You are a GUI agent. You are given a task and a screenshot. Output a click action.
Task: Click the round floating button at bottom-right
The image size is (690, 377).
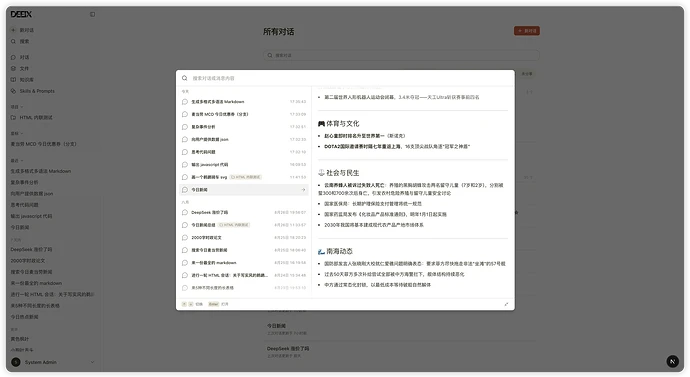tap(672, 362)
